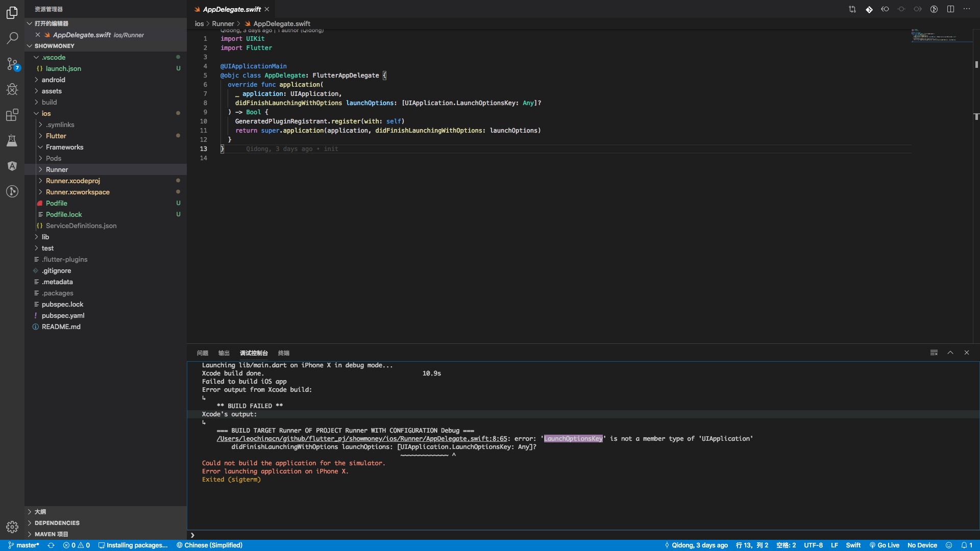This screenshot has height=551, width=980.
Task: Maximize the debug panel with chevron toggle
Action: [950, 352]
